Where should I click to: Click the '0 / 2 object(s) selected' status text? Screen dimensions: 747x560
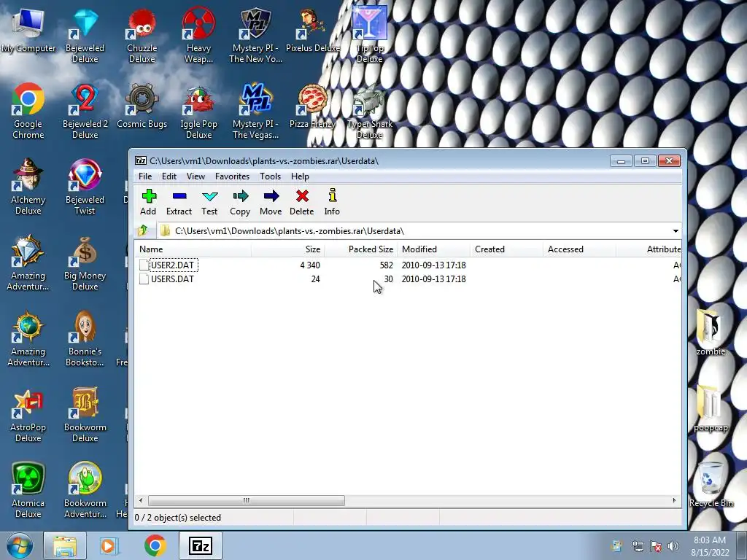point(178,518)
